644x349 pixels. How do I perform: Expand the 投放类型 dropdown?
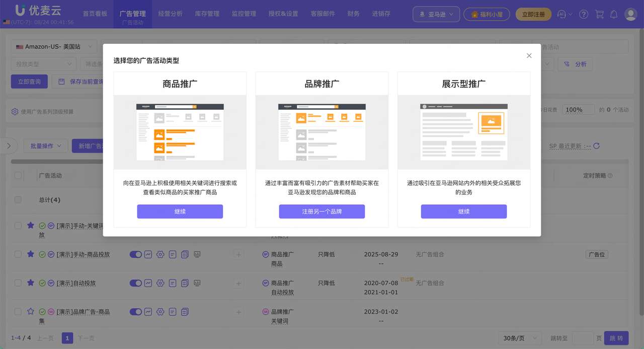[44, 64]
